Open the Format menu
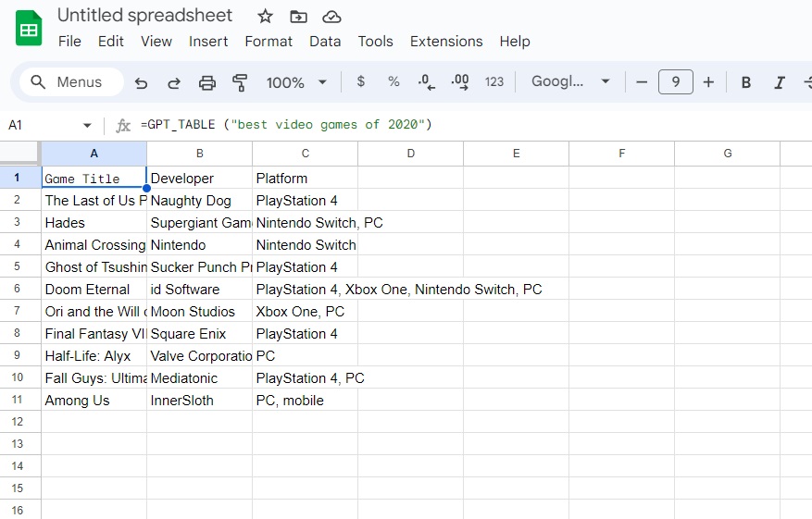812x519 pixels. click(x=269, y=42)
